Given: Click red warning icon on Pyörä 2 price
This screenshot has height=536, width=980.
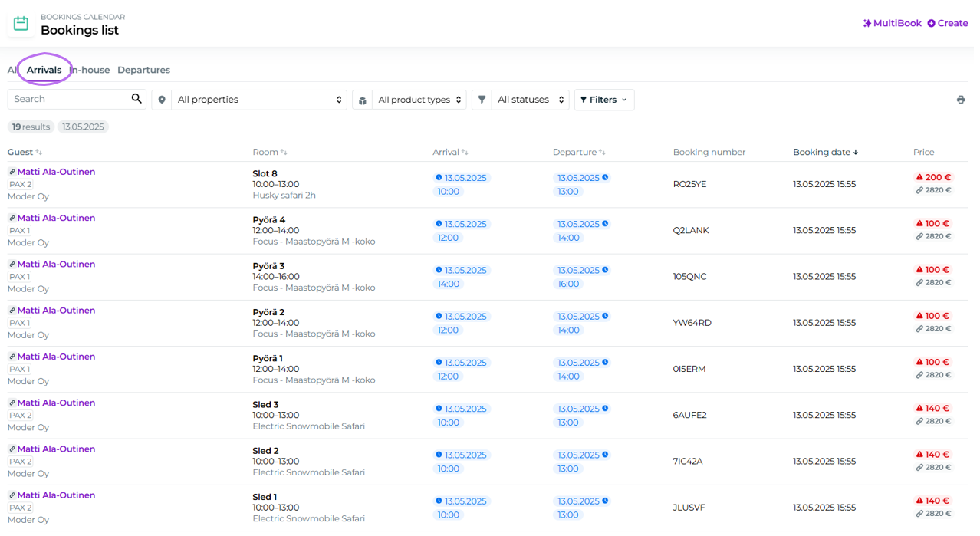Looking at the screenshot, I should pyautogui.click(x=919, y=316).
